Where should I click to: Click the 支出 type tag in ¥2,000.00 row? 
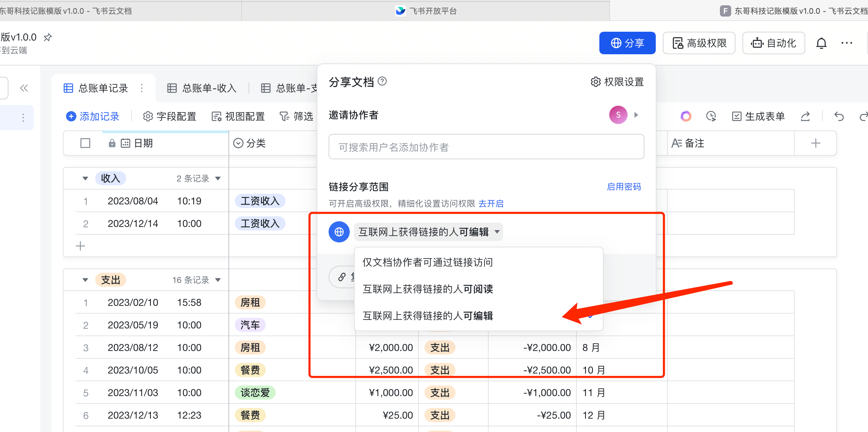point(440,347)
